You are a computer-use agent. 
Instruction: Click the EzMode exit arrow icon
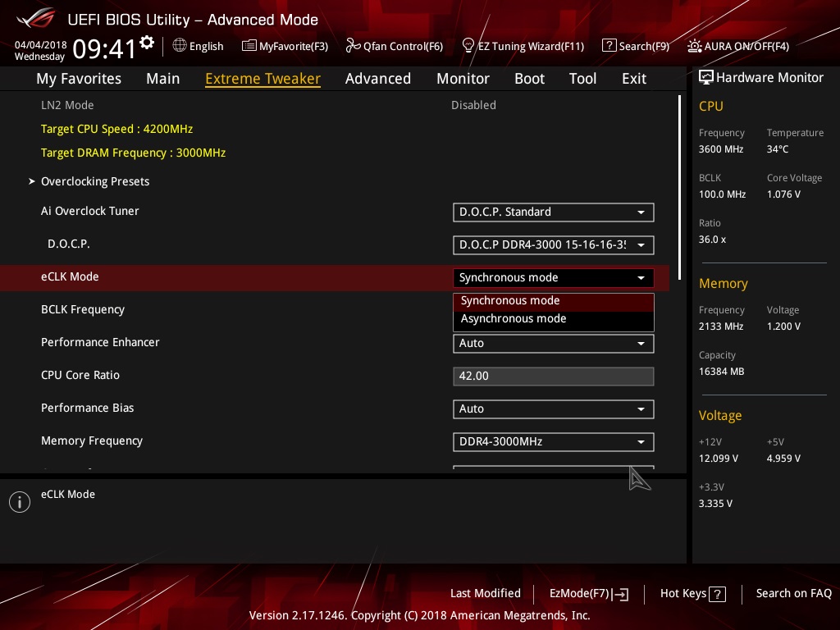[620, 594]
